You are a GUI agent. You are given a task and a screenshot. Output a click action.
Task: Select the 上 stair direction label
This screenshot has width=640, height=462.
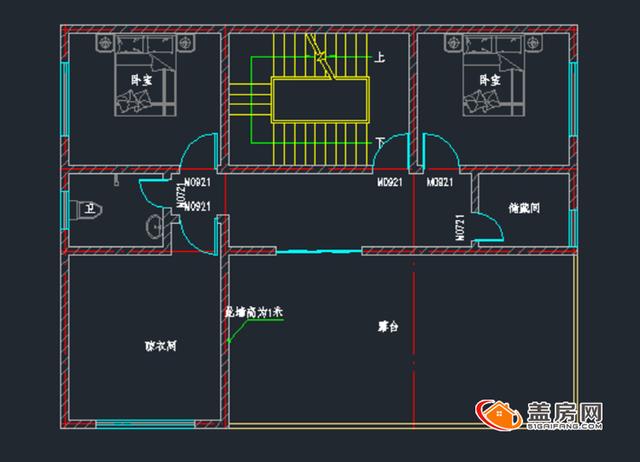[380, 59]
